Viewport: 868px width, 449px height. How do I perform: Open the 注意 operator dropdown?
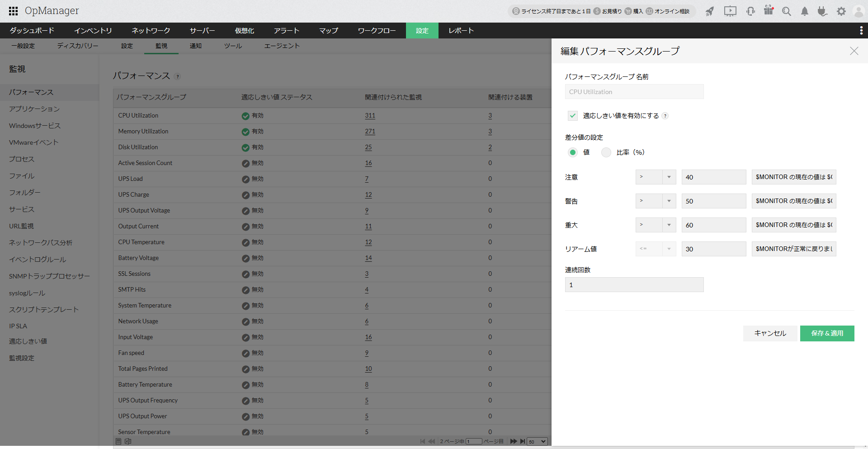[x=656, y=177]
